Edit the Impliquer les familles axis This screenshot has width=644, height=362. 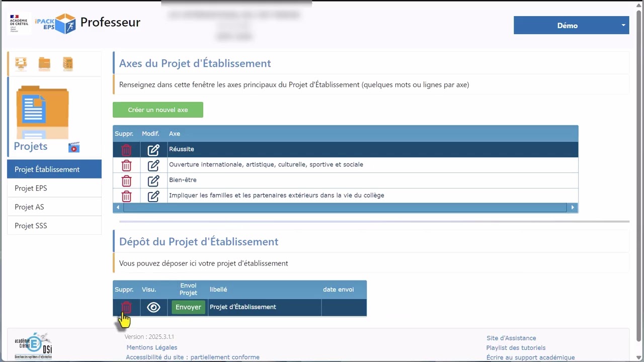point(153,196)
